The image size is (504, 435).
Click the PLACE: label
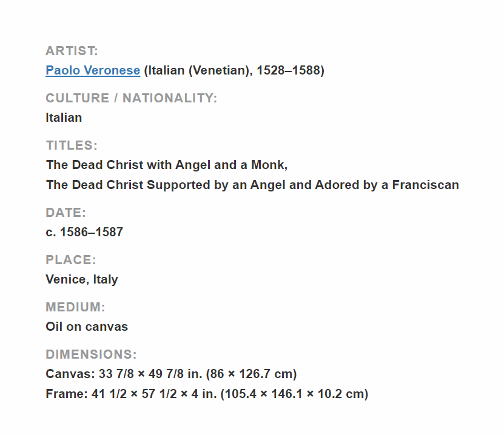click(x=71, y=260)
